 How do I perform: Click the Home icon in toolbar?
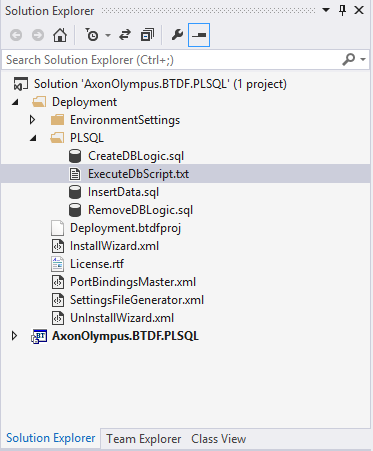coord(60,35)
